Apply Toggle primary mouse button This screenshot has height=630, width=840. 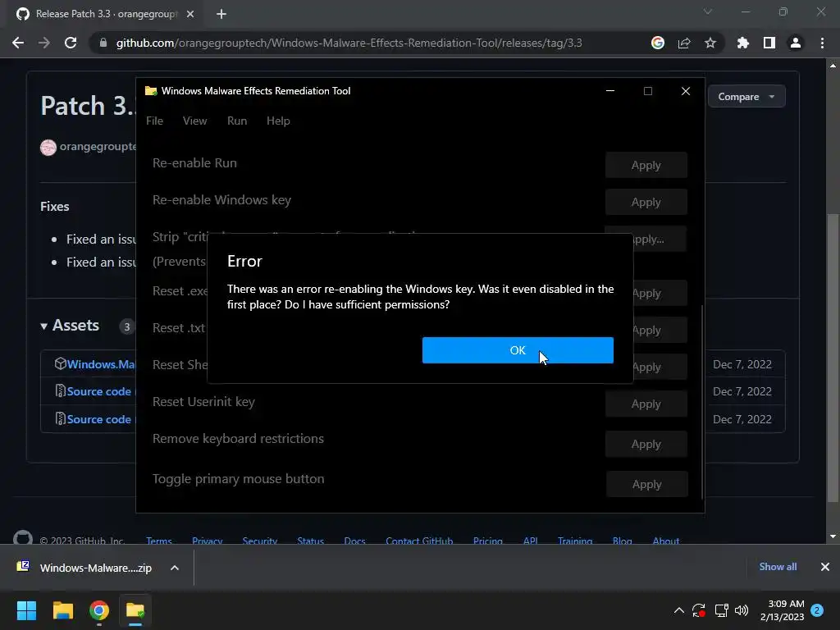[646, 484]
